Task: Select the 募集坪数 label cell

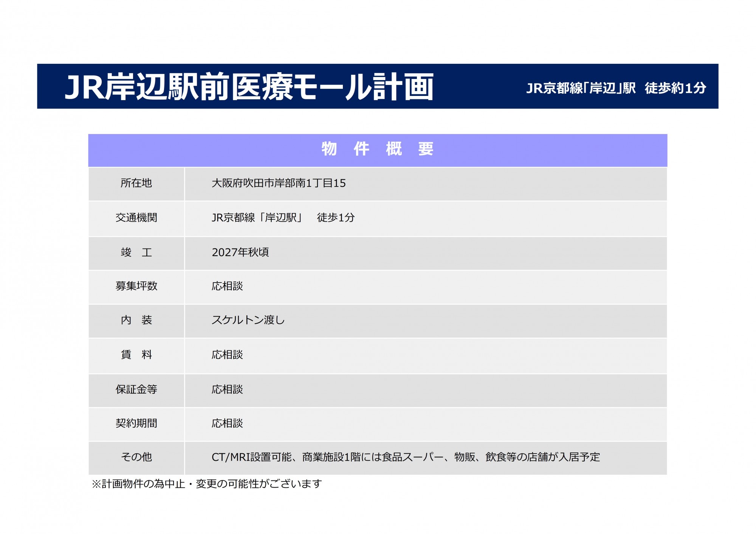Action: (136, 286)
